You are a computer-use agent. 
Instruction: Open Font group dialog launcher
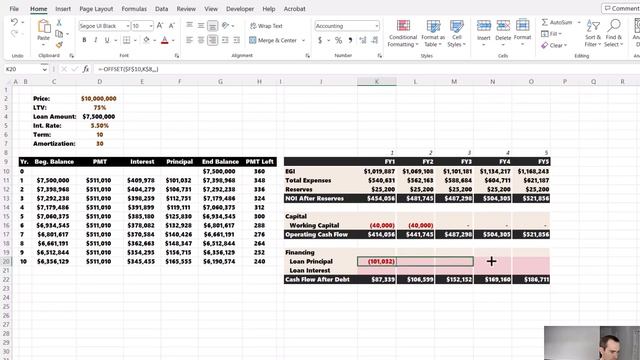click(x=177, y=56)
